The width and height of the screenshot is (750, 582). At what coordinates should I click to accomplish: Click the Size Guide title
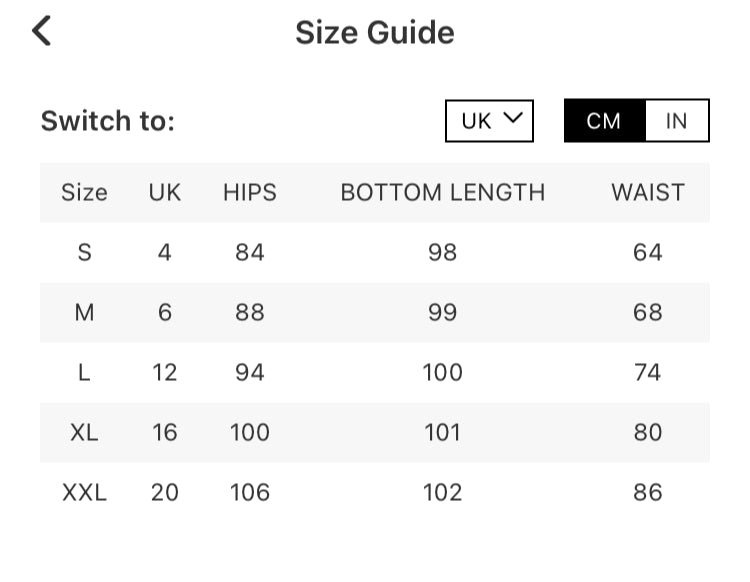point(375,33)
